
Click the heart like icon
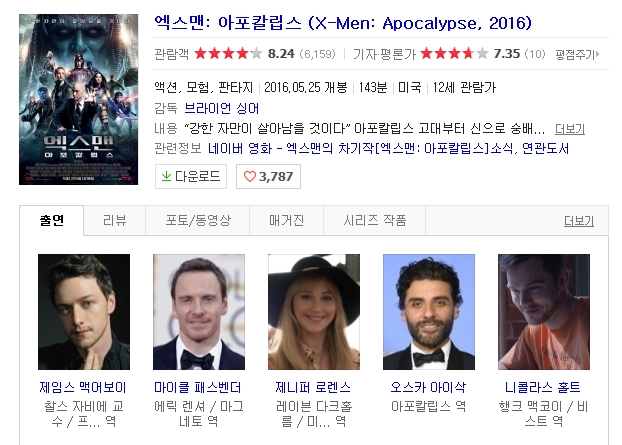(x=250, y=176)
